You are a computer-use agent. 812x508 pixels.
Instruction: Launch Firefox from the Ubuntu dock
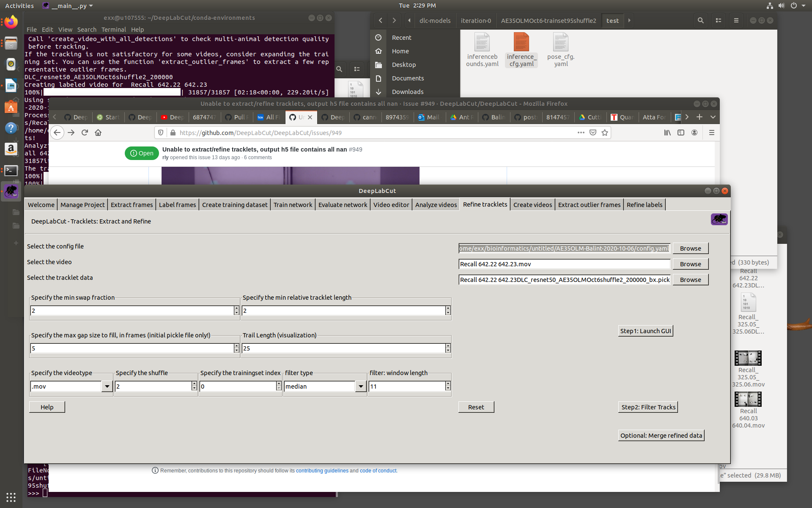(x=11, y=22)
